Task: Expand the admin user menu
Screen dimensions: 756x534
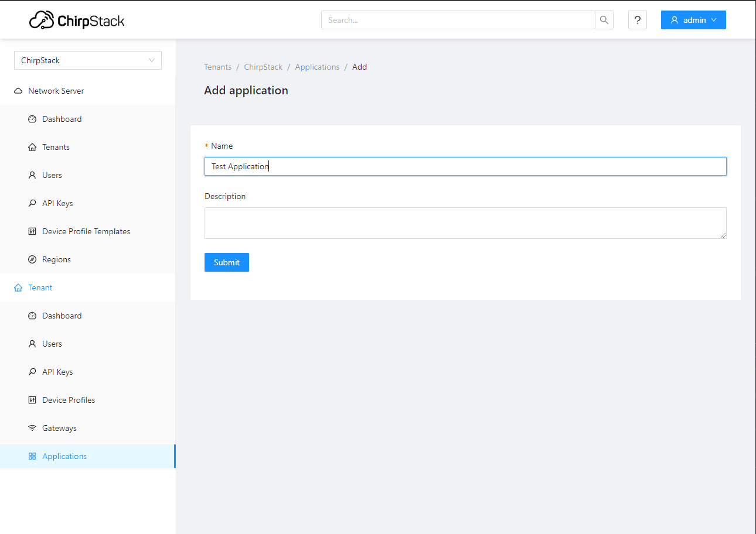Action: click(693, 20)
